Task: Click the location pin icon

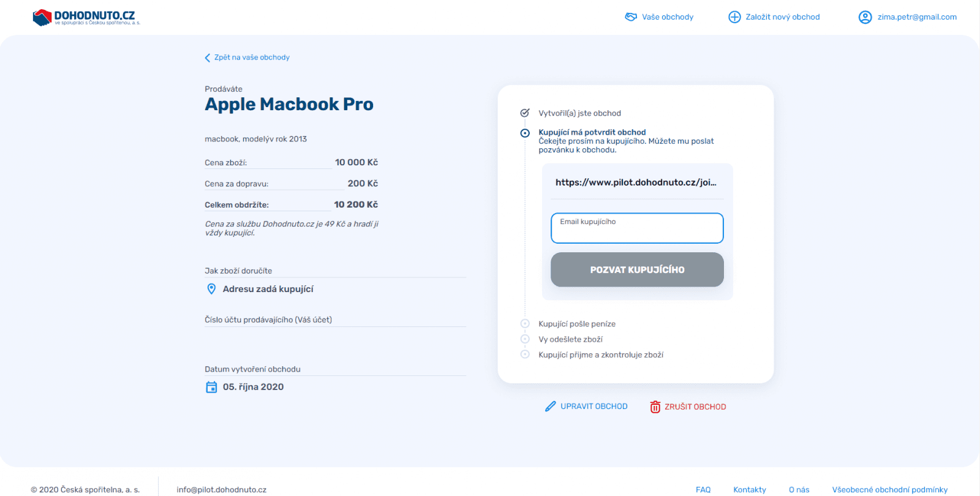Action: point(211,289)
